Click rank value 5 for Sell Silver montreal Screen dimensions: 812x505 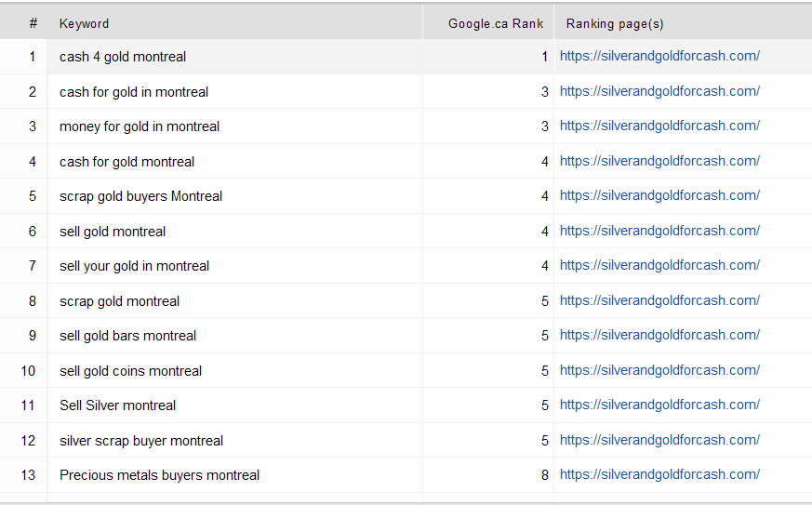545,405
